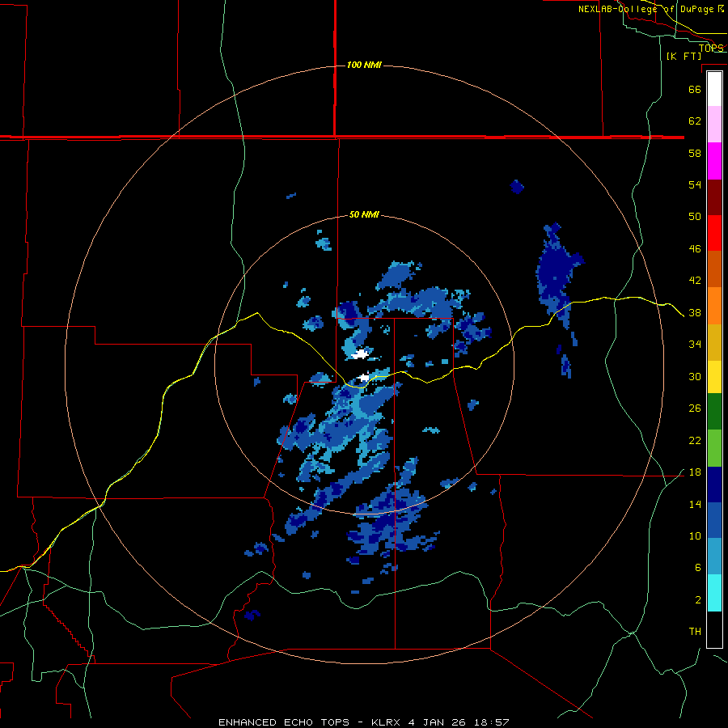Click the ENHANCED ECHO TOPS caption text
728x728 pixels.
point(284,722)
